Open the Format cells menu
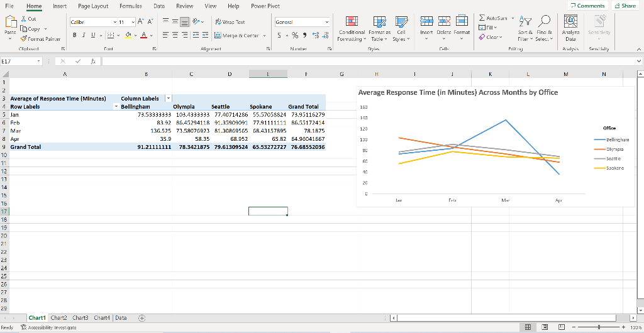Viewport: 644px width, 333px height. click(462, 28)
